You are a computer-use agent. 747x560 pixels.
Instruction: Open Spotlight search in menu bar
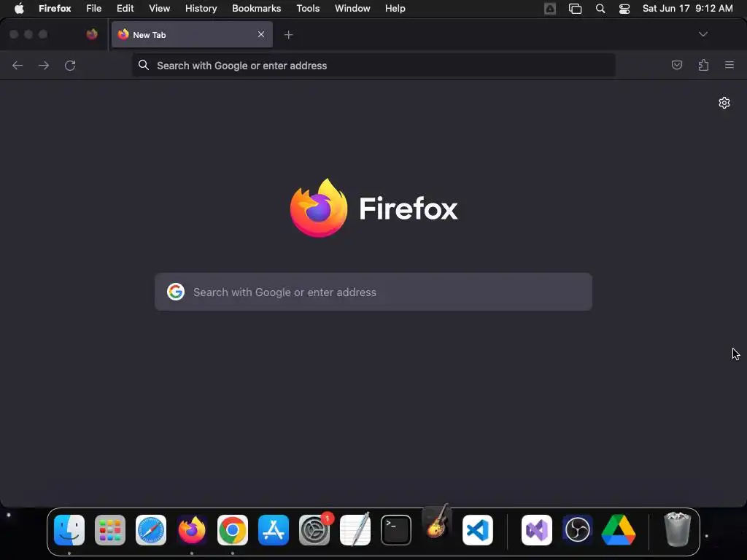click(600, 9)
